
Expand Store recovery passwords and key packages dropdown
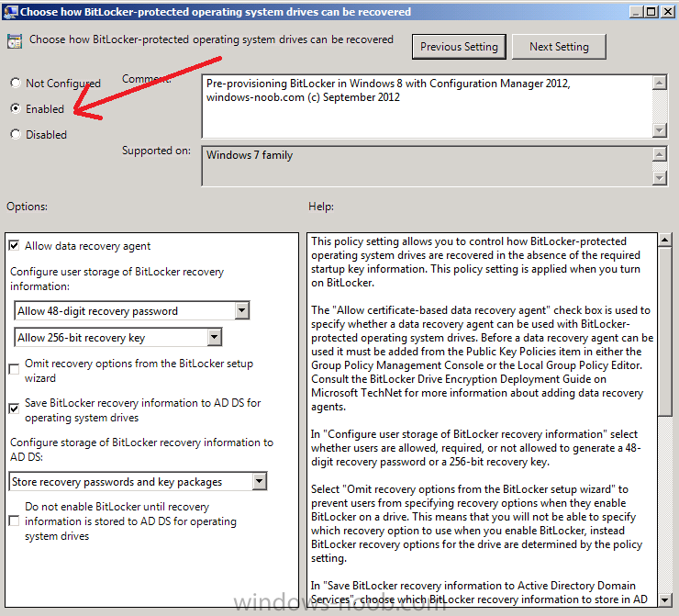(x=260, y=481)
